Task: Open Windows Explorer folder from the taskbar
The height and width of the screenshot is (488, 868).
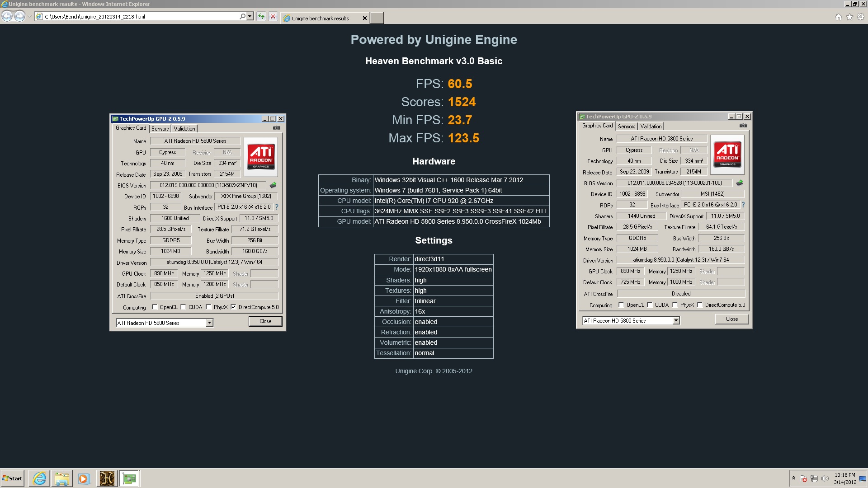Action: point(62,479)
